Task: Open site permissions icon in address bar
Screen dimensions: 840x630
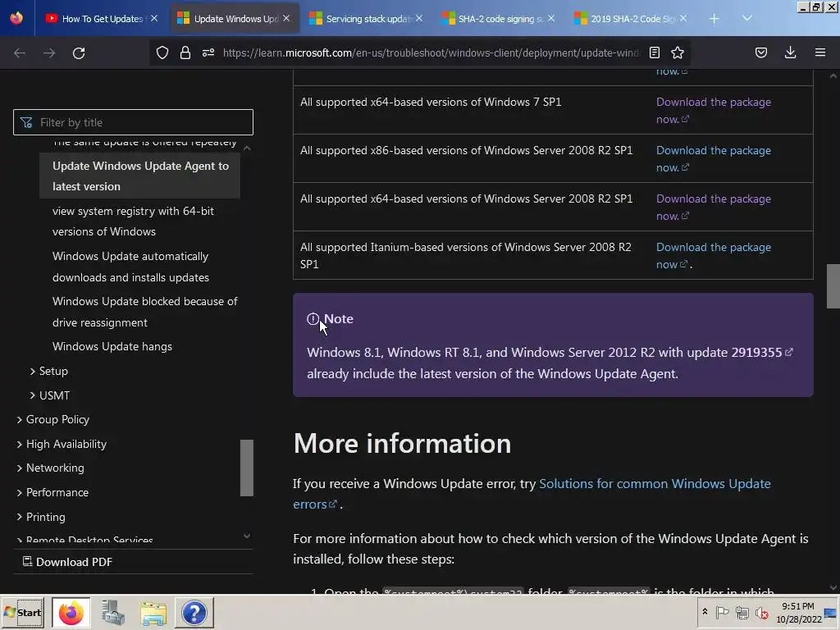Action: tap(208, 52)
